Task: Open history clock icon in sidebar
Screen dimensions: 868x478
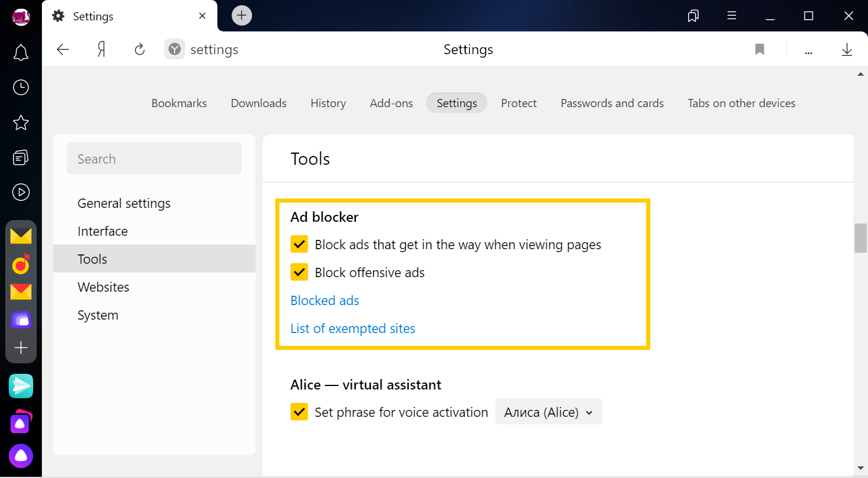Action: point(21,87)
